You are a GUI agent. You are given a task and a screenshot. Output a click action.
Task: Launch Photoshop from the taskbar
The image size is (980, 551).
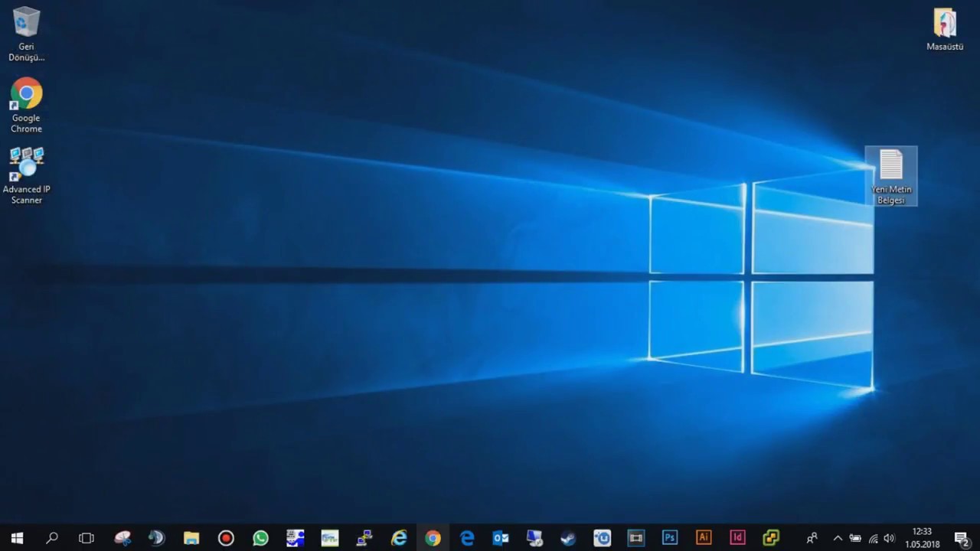click(670, 538)
